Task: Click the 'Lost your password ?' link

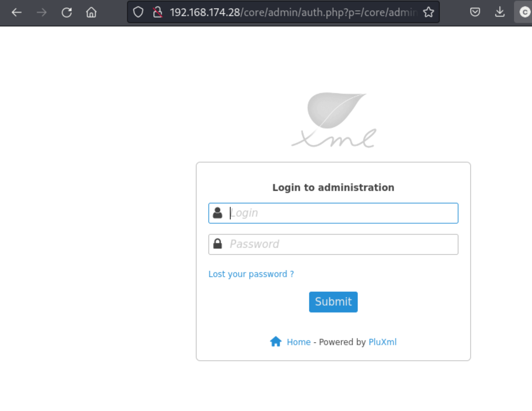Action: (251, 274)
